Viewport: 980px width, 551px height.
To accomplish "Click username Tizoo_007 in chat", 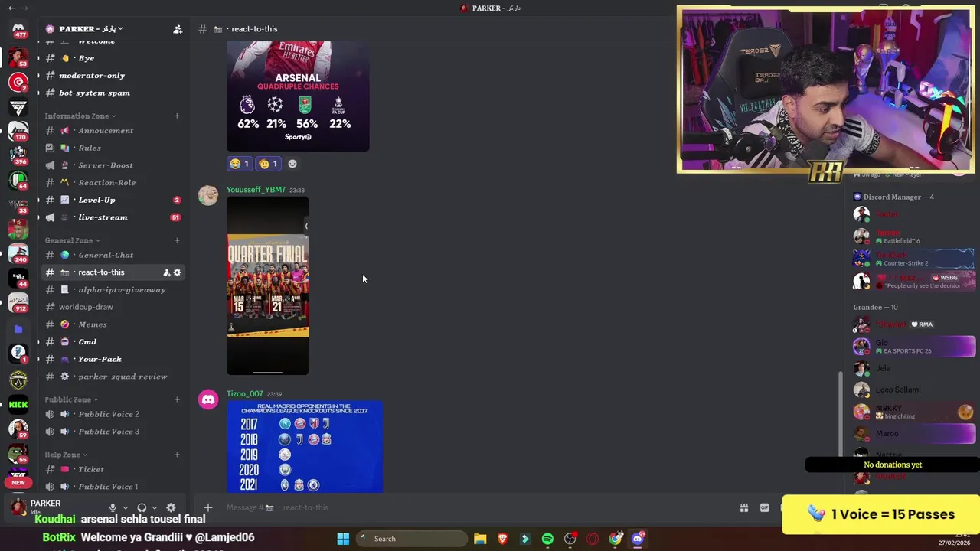I will pos(244,394).
